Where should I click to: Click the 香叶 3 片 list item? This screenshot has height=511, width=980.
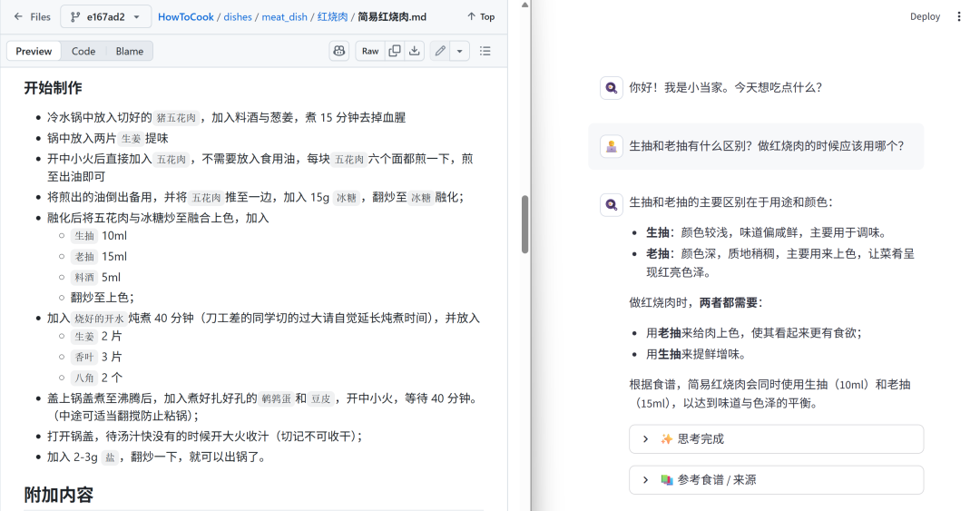click(97, 357)
